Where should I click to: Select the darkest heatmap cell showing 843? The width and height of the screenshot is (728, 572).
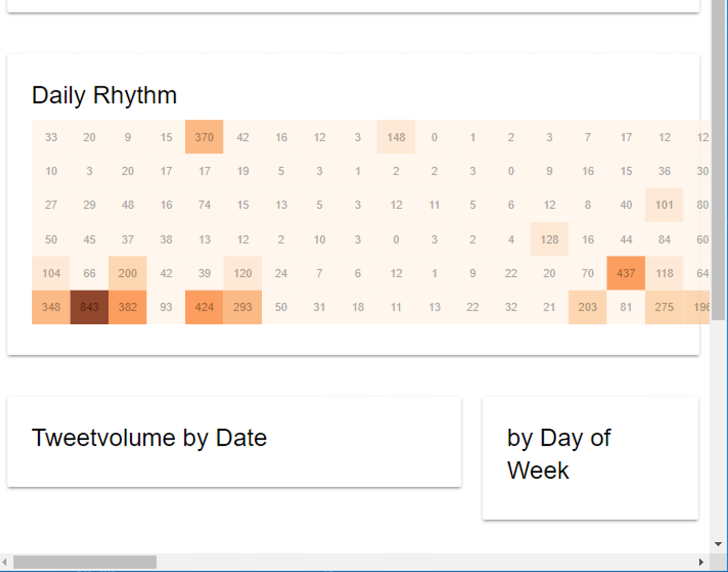tap(89, 307)
